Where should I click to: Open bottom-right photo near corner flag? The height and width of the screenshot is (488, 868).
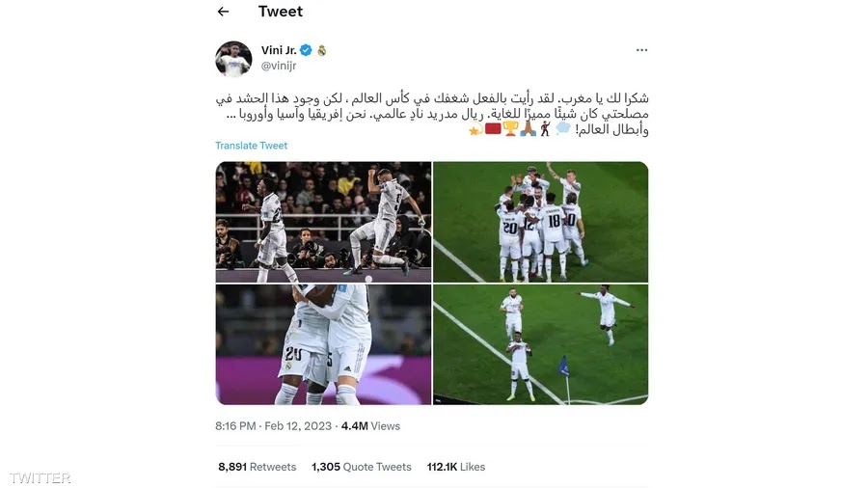tap(540, 344)
